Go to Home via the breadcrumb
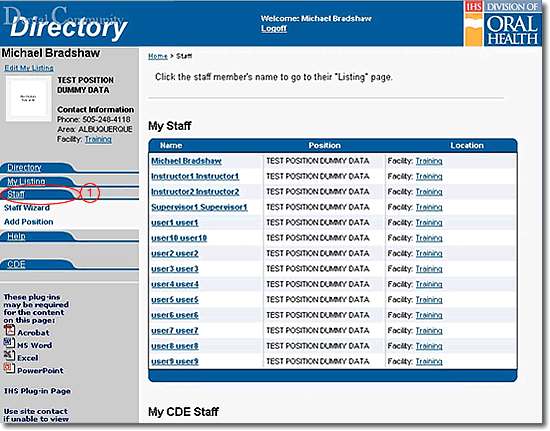 coord(158,56)
